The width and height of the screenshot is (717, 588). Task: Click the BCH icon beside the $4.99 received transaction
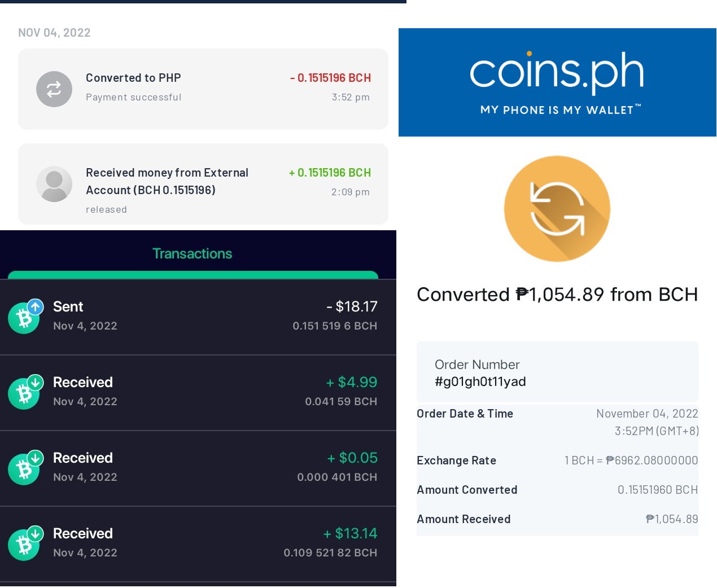pos(25,392)
